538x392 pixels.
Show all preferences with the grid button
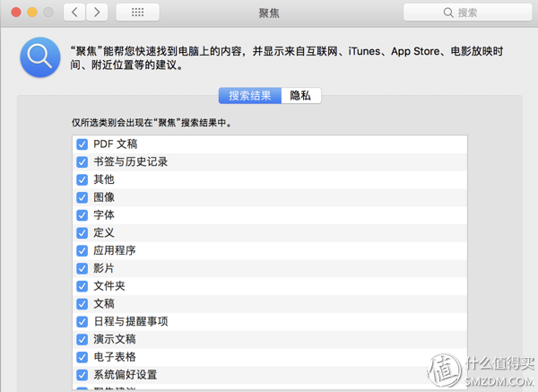click(137, 13)
